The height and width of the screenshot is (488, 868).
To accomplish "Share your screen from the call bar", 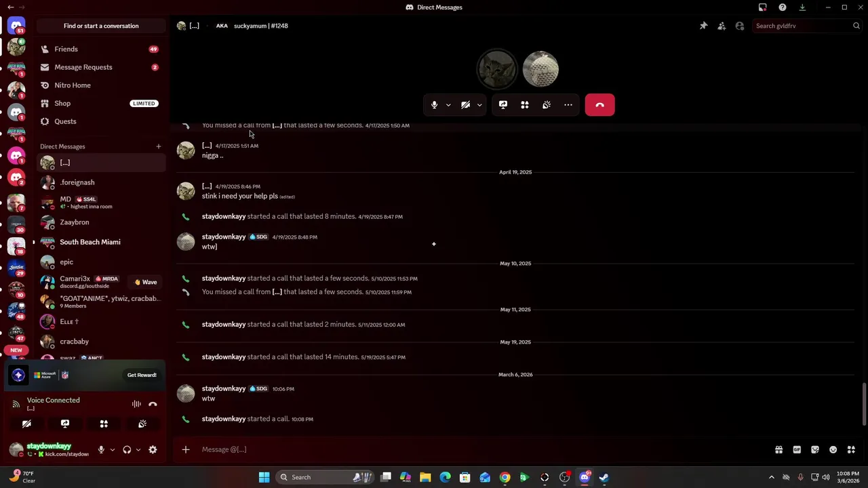I will pos(503,105).
